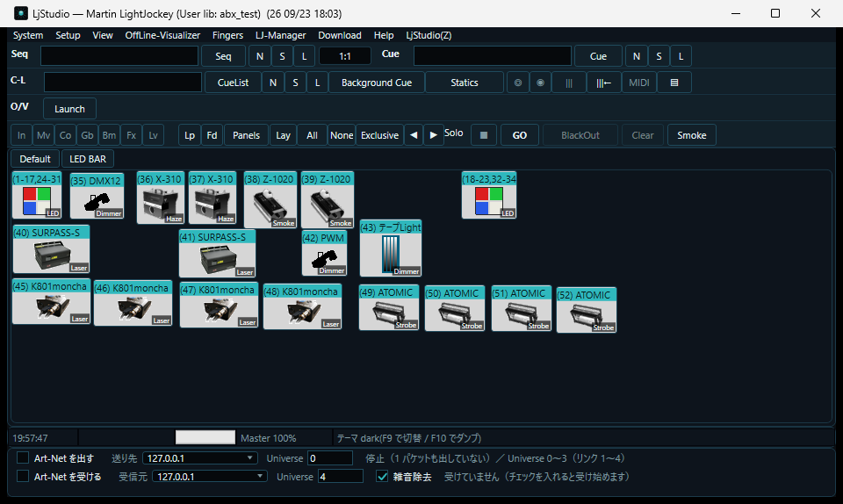Open the System menu
843x504 pixels.
click(28, 35)
